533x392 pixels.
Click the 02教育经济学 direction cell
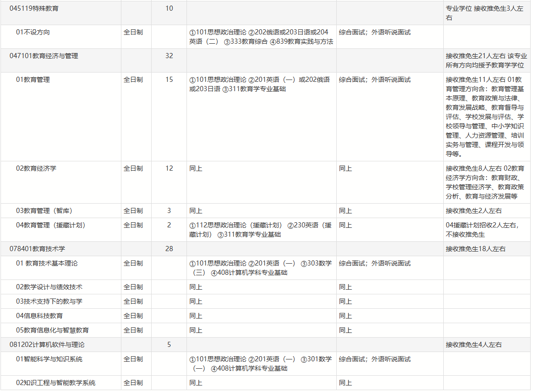coord(36,168)
